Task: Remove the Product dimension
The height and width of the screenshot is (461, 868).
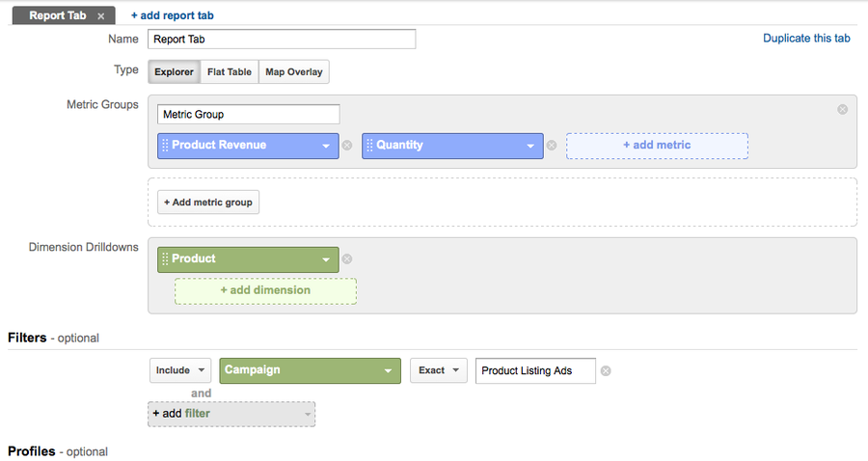Action: pos(347,259)
